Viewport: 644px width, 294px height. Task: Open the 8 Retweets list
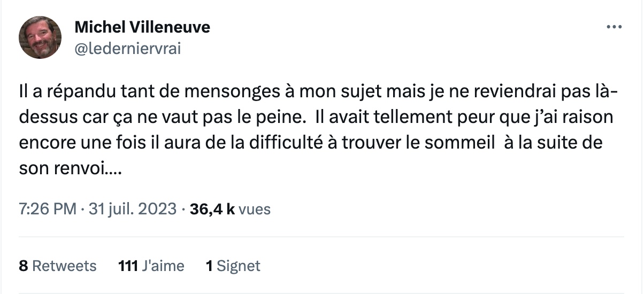(58, 266)
